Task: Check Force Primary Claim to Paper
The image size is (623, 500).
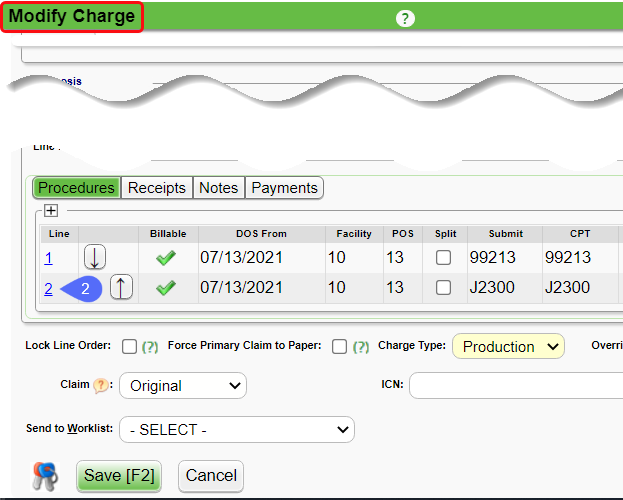Action: click(339, 347)
